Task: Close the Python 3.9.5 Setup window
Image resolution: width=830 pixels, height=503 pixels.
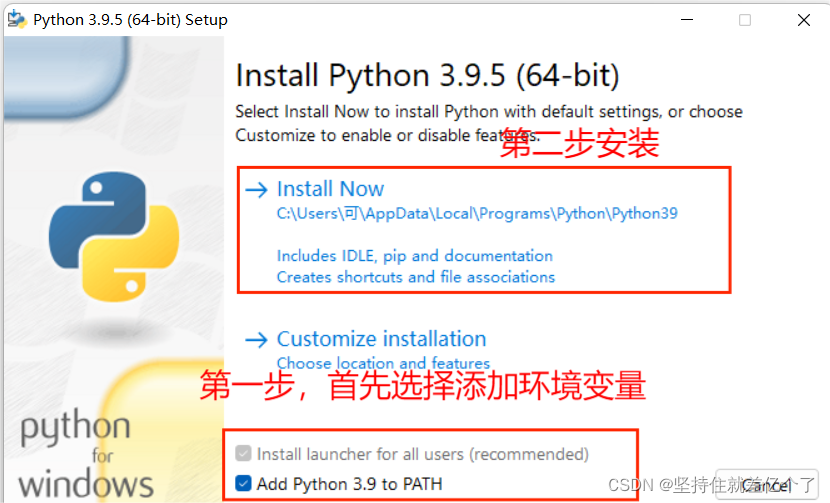Action: [804, 20]
